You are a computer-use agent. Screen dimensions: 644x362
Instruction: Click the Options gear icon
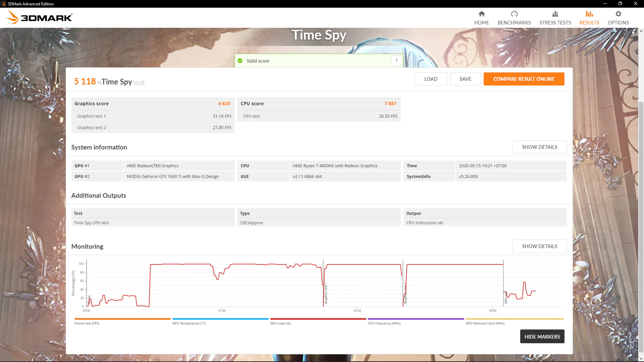coord(618,14)
